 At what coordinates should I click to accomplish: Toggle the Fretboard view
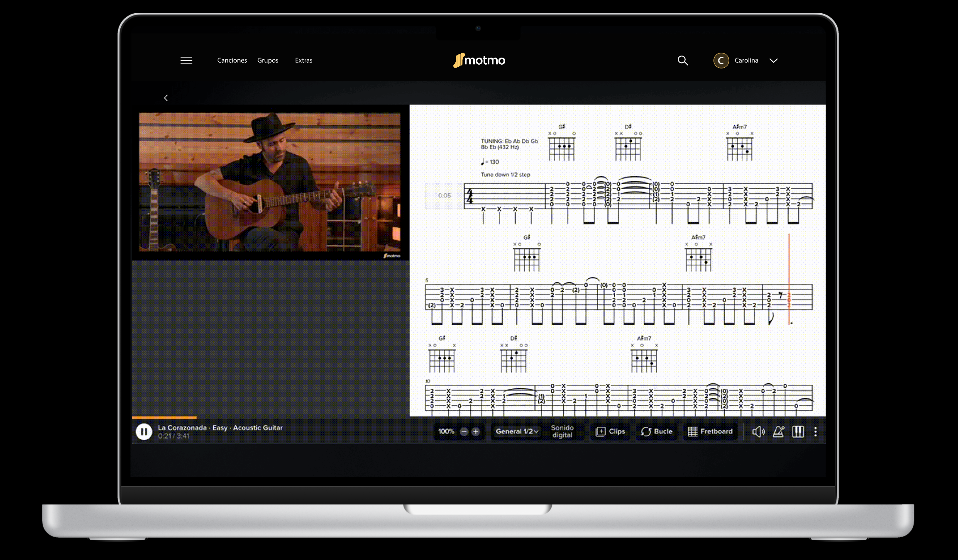(x=710, y=431)
